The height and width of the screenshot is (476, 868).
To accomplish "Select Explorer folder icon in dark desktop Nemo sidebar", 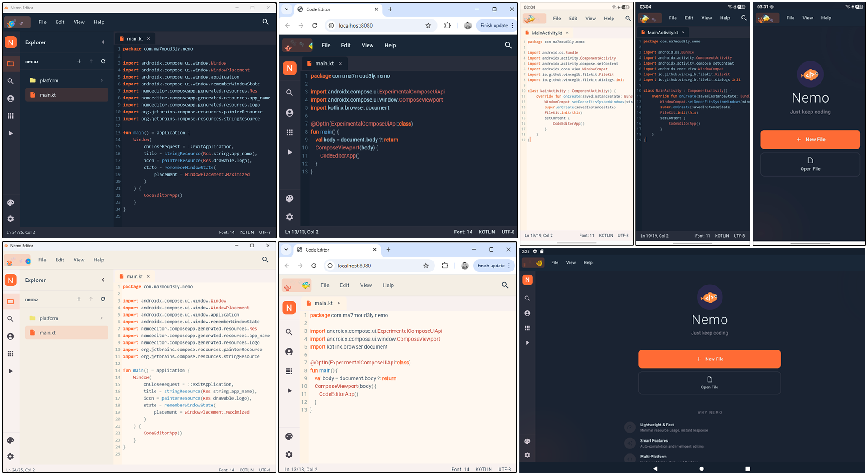I will [x=10, y=64].
